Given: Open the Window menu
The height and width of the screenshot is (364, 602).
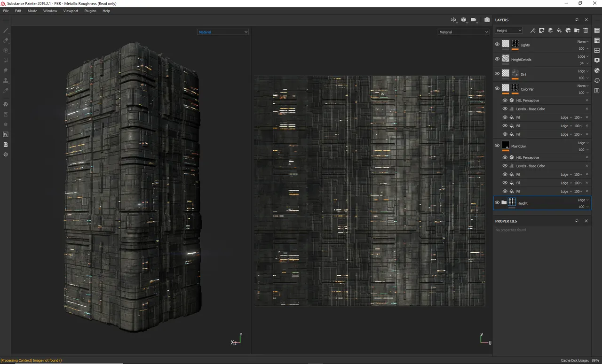Looking at the screenshot, I should click(50, 11).
